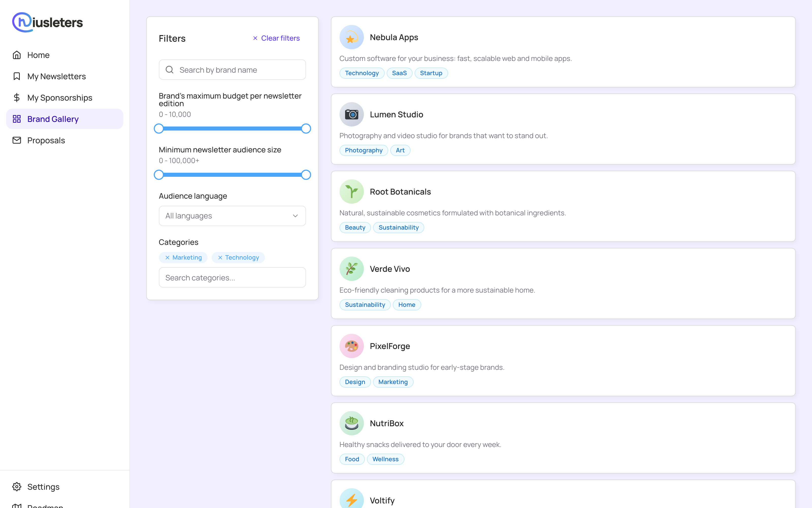812x508 pixels.
Task: Click the Brand Gallery grid icon
Action: [17, 119]
